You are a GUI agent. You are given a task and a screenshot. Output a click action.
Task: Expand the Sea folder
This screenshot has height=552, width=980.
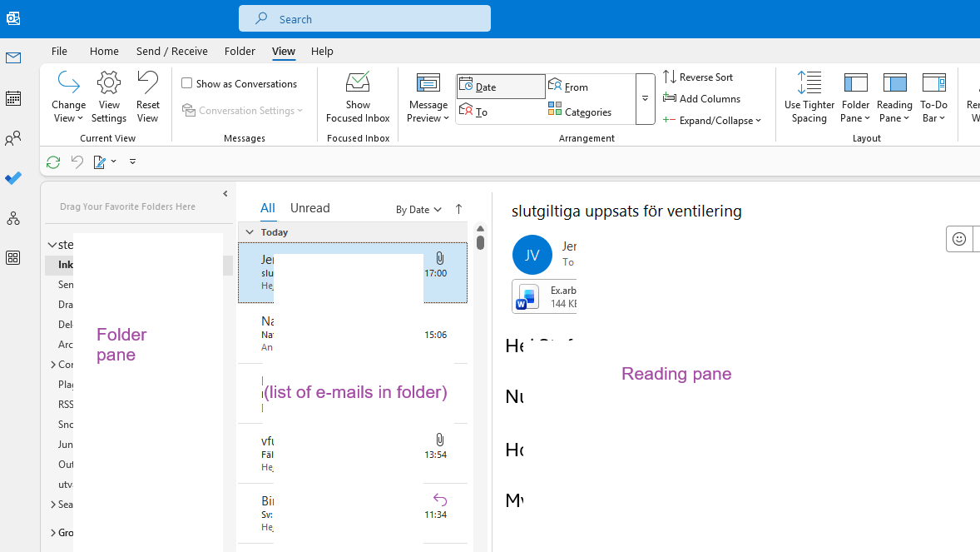pyautogui.click(x=53, y=505)
